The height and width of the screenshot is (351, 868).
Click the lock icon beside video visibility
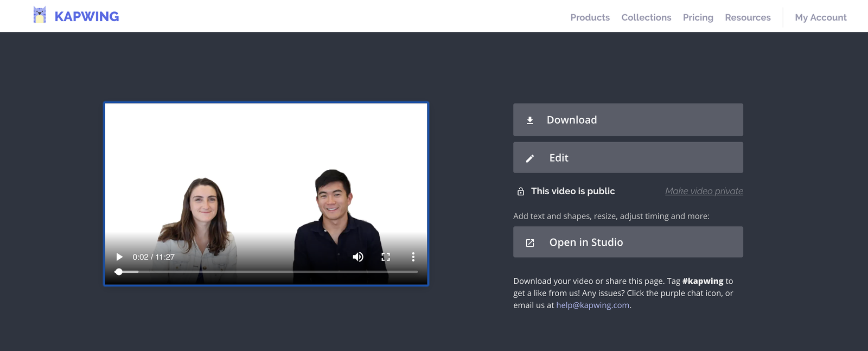[521, 192]
